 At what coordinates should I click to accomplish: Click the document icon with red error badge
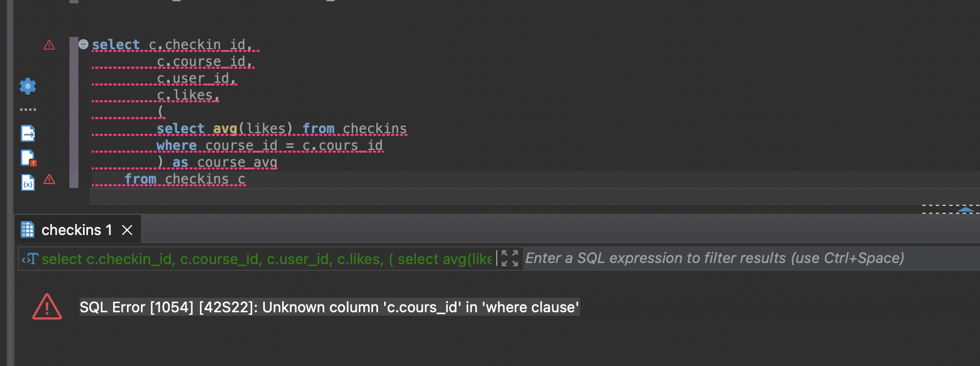point(28,158)
